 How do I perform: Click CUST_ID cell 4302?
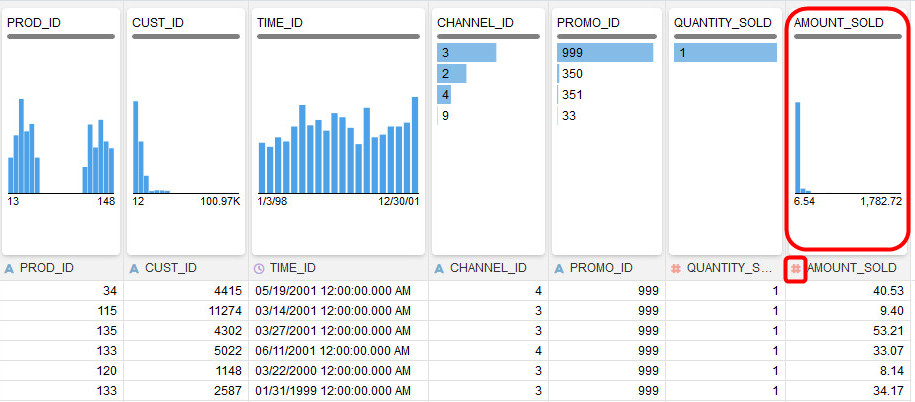(186, 331)
